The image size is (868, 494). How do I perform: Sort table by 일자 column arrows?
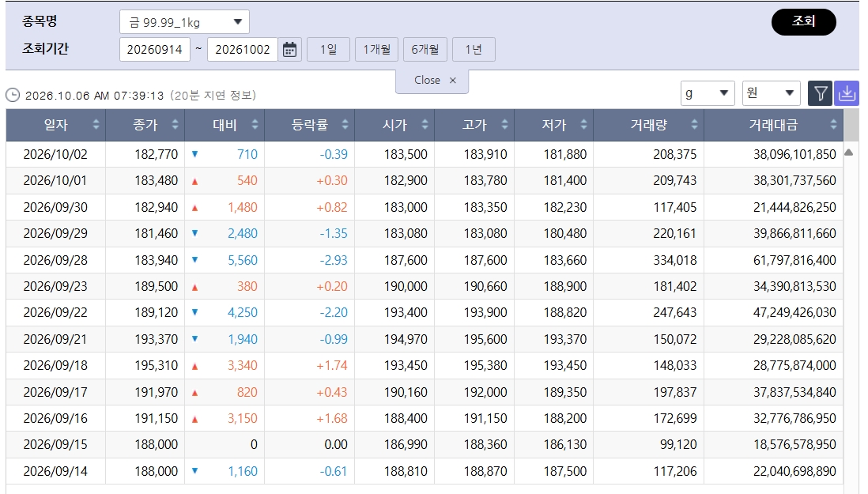(96, 124)
